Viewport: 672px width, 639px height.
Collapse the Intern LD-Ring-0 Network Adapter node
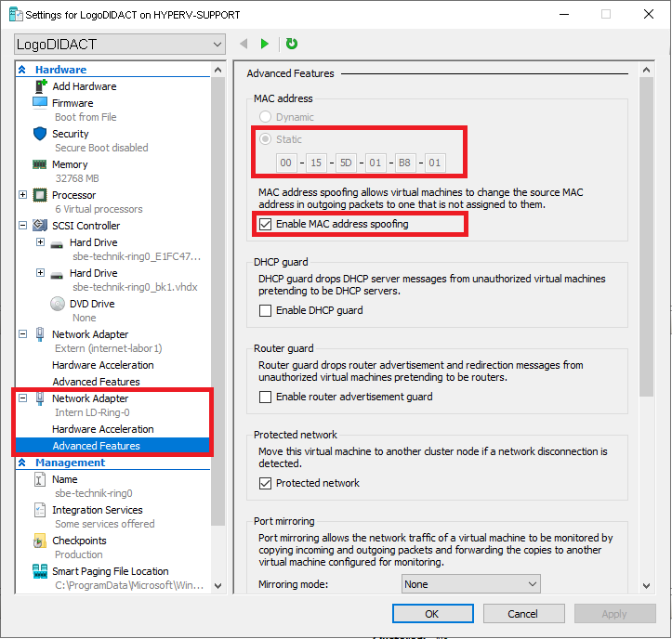click(x=23, y=398)
